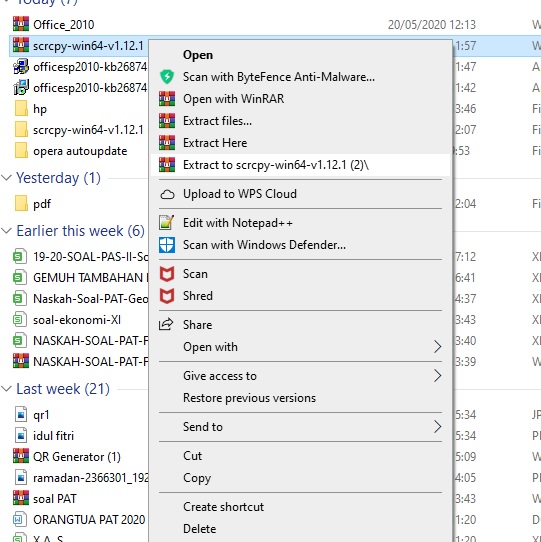
Task: Choose Upload to WPS Cloud
Action: click(300, 194)
